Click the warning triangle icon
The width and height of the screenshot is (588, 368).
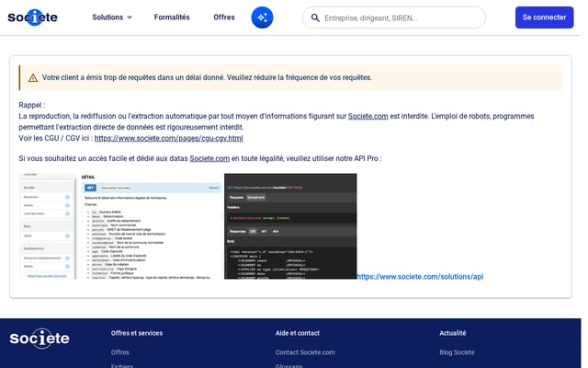33,77
